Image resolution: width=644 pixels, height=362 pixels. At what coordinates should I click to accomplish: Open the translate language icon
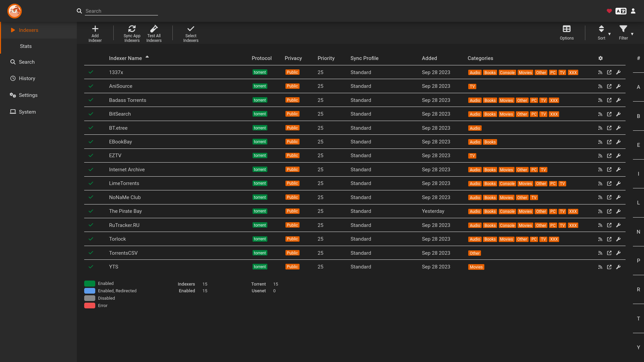(621, 11)
